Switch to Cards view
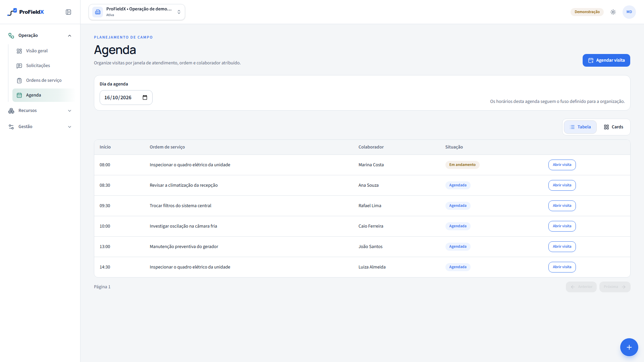 613,127
